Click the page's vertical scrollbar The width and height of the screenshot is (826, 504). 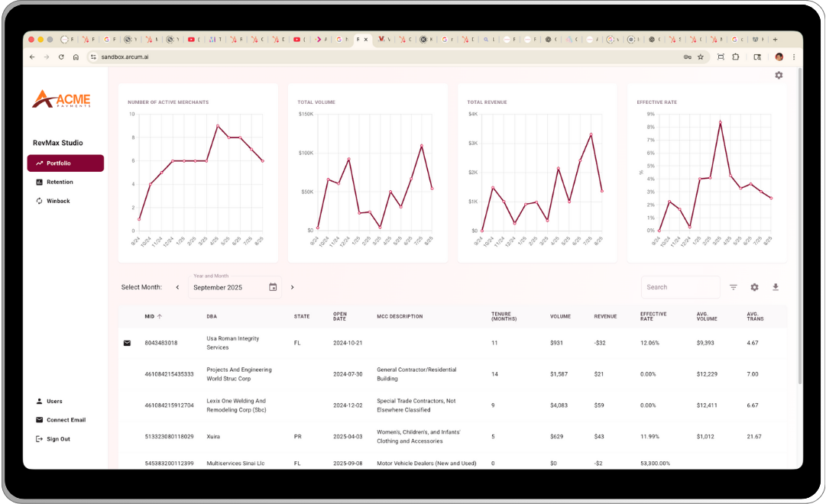(799, 229)
